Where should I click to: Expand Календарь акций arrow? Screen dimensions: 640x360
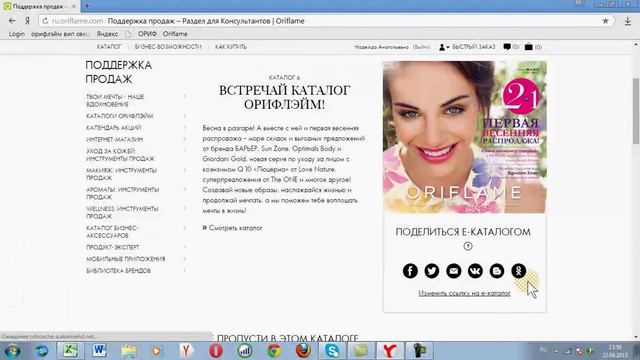(184, 128)
